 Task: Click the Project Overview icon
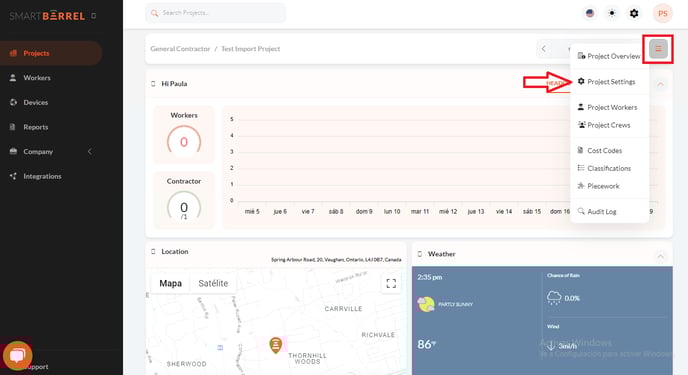coord(581,56)
